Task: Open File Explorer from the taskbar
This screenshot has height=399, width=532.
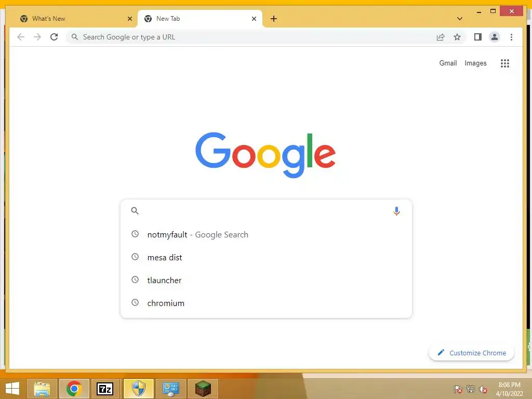Action: pos(42,389)
